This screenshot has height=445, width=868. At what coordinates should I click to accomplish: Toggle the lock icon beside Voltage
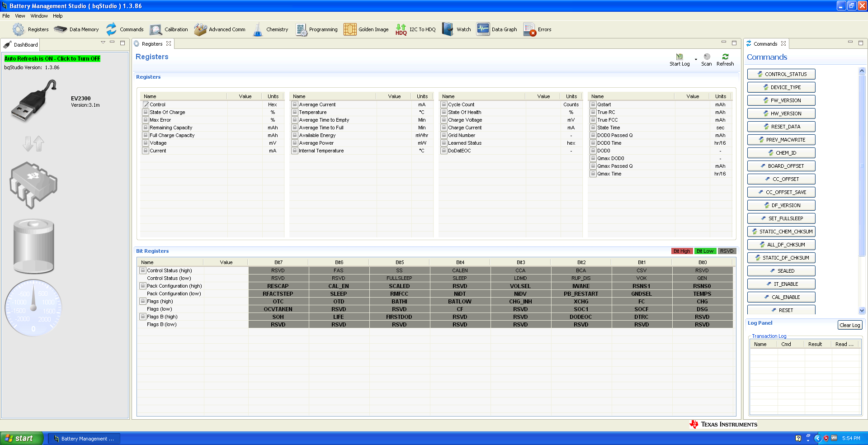coord(146,143)
